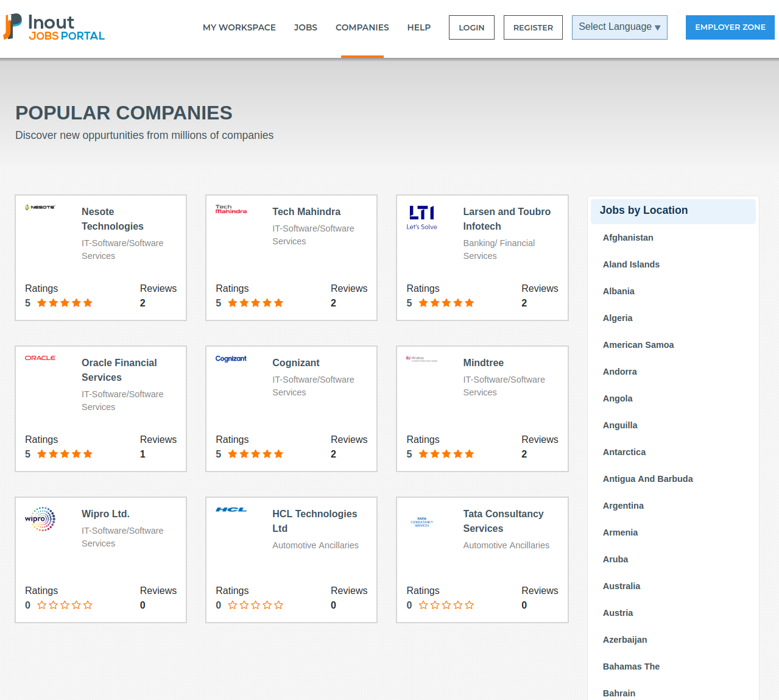Rate Wipro Ltd. with the first star
The width and height of the screenshot is (779, 700).
[x=41, y=605]
